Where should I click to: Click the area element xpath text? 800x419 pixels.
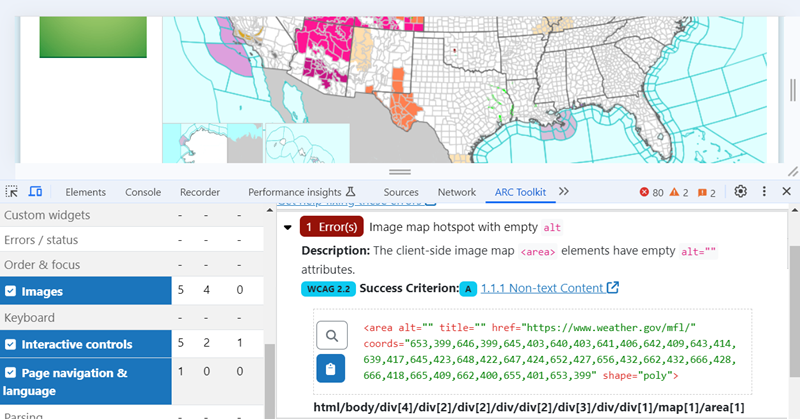point(529,407)
